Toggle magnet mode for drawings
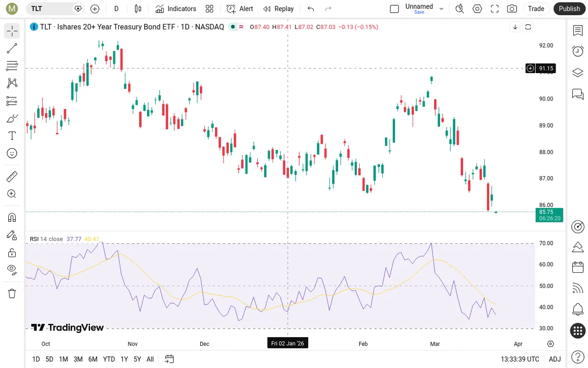Image resolution: width=588 pixels, height=368 pixels. pyautogui.click(x=12, y=217)
